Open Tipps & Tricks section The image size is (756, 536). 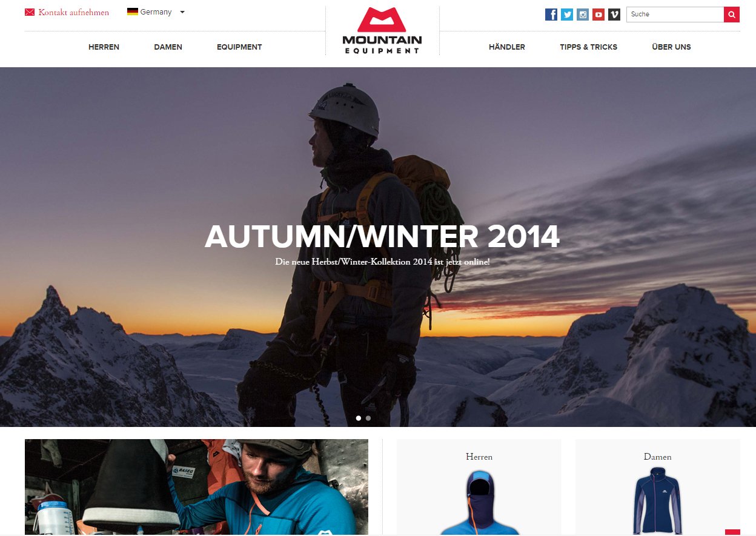click(x=589, y=47)
